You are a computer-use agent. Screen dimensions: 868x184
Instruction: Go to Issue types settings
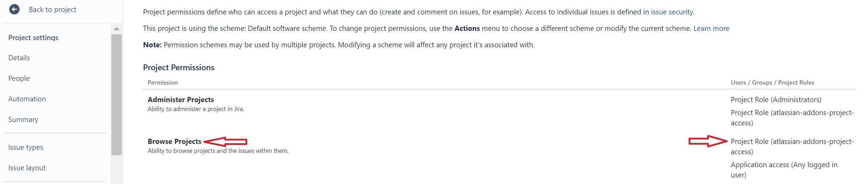point(26,147)
